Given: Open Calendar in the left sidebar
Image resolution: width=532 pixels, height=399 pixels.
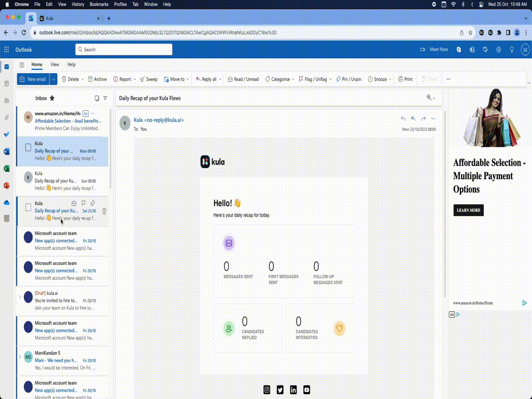Looking at the screenshot, I should click(x=7, y=84).
